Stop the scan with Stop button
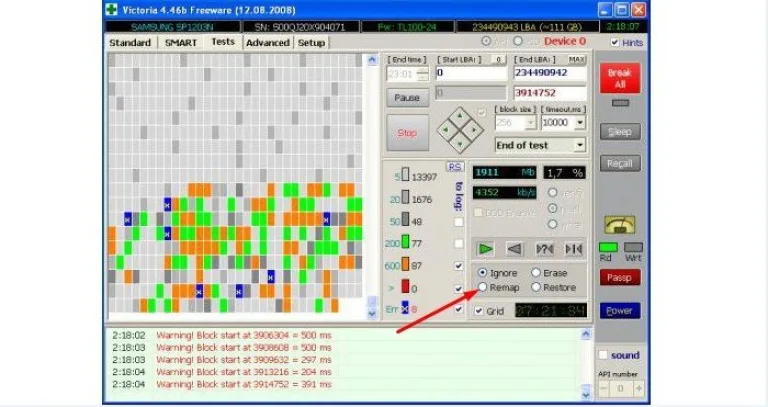The height and width of the screenshot is (407, 768). 407,133
